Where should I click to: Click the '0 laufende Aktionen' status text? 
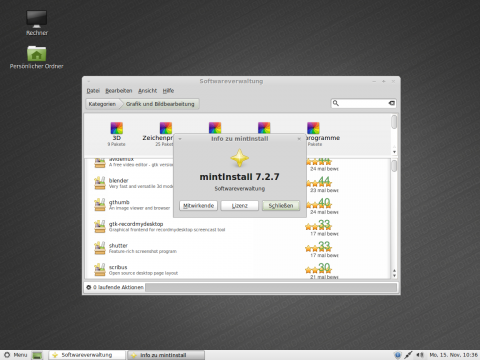(118, 287)
